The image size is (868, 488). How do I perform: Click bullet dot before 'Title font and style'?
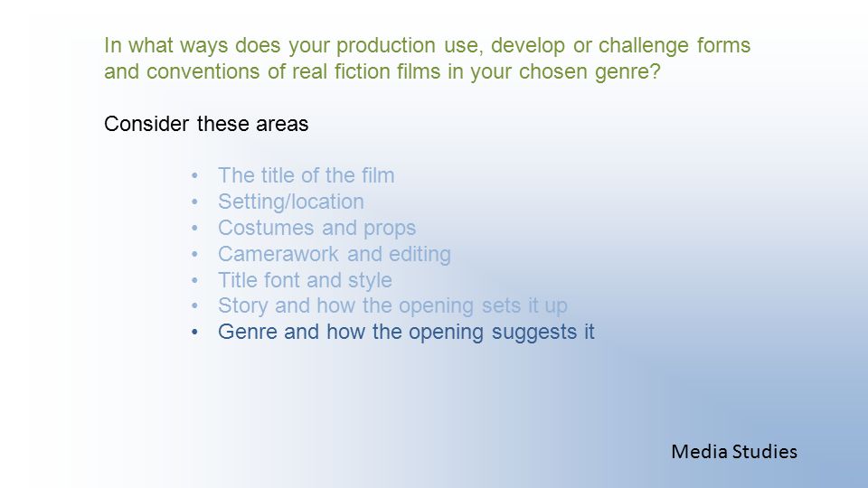click(194, 281)
